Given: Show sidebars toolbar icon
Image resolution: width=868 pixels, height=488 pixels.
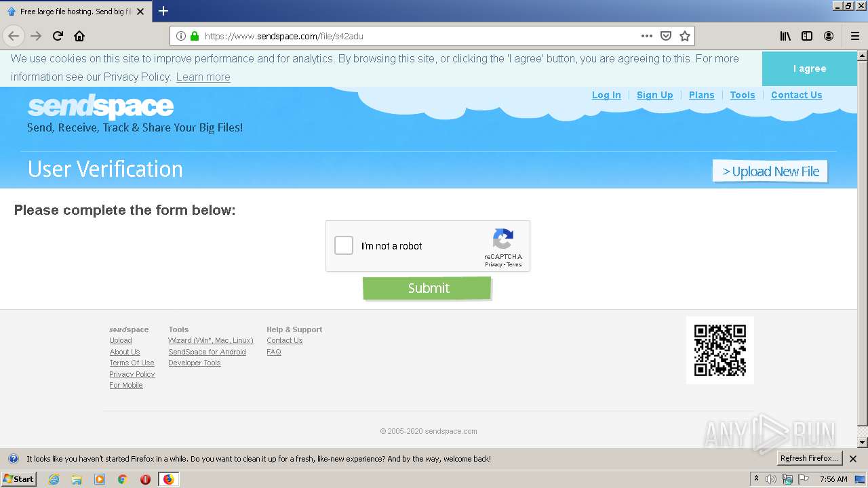Looking at the screenshot, I should tap(807, 36).
